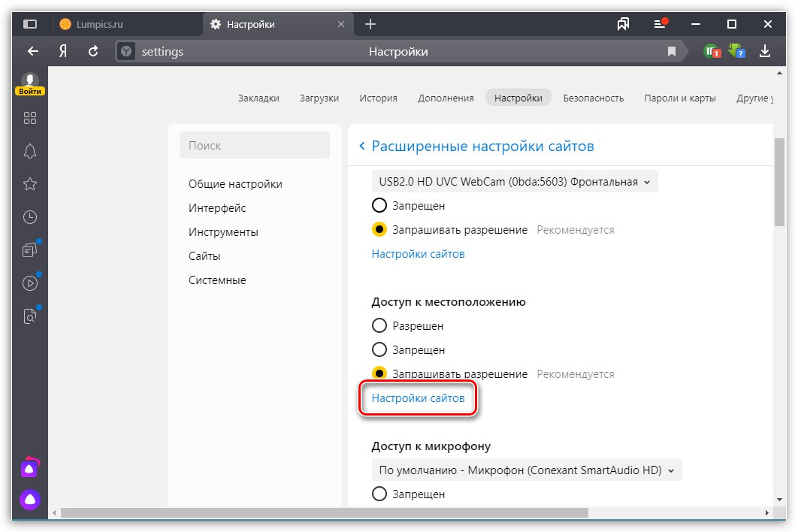This screenshot has width=798, height=532.
Task: Launch Alice assistant purple icon
Action: (30, 498)
